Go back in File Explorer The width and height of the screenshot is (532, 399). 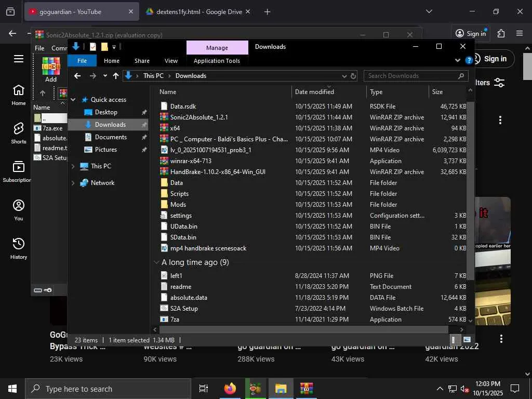pos(77,76)
